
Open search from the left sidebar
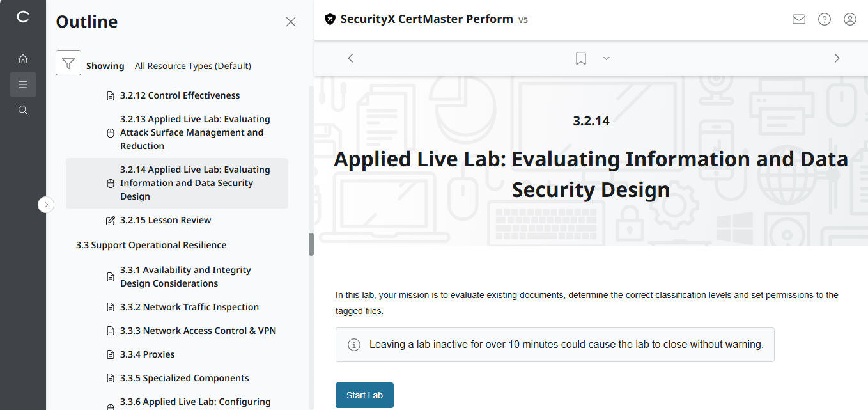pos(23,109)
